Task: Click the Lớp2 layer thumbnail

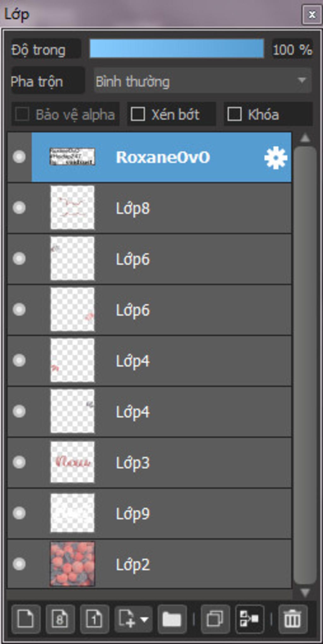Action: (x=73, y=564)
